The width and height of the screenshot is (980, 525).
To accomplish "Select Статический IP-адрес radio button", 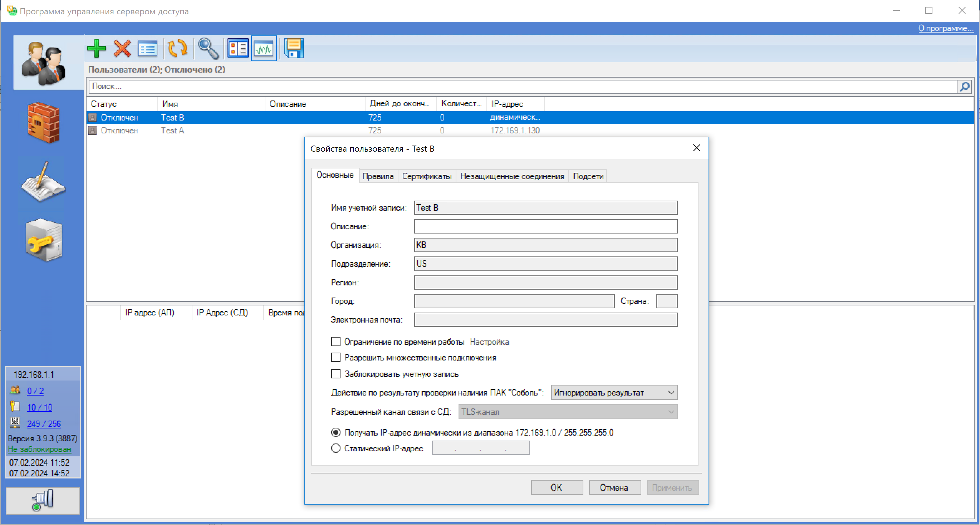I will 335,448.
